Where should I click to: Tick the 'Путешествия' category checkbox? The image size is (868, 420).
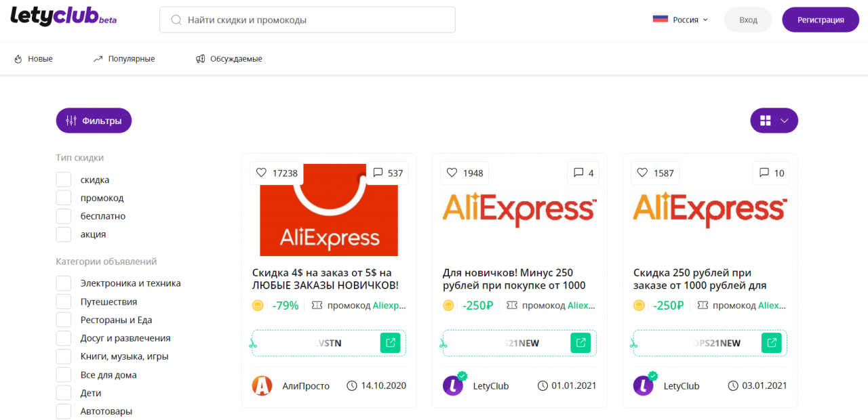click(64, 301)
